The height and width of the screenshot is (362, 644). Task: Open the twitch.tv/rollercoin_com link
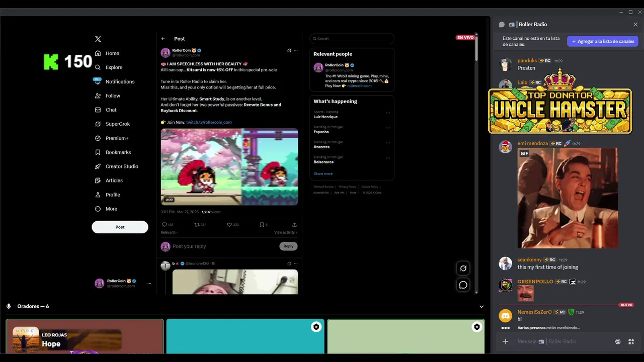[209, 122]
